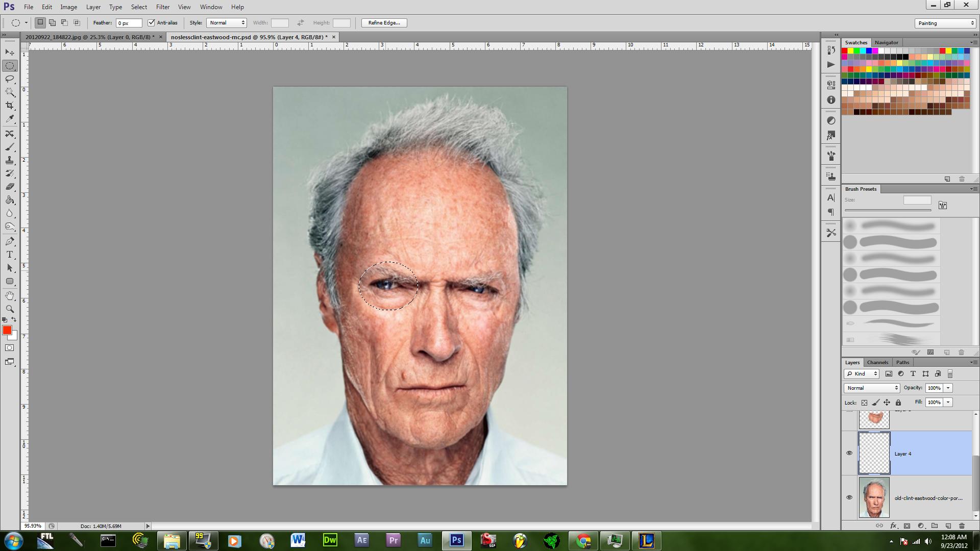Toggle the Anti-alias checkbox
Screen dimensions: 980x551
pos(151,23)
